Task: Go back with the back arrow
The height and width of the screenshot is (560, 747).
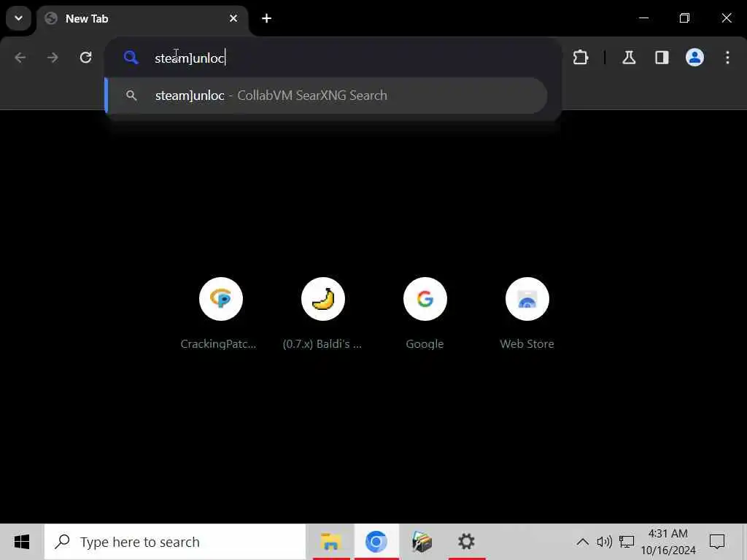Action: [20, 58]
